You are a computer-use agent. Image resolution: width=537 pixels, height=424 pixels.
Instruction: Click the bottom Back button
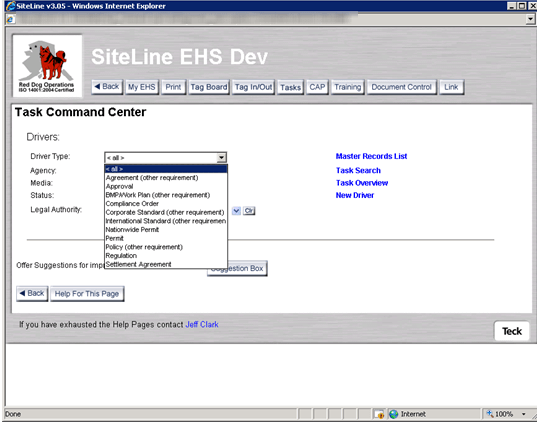pyautogui.click(x=32, y=294)
